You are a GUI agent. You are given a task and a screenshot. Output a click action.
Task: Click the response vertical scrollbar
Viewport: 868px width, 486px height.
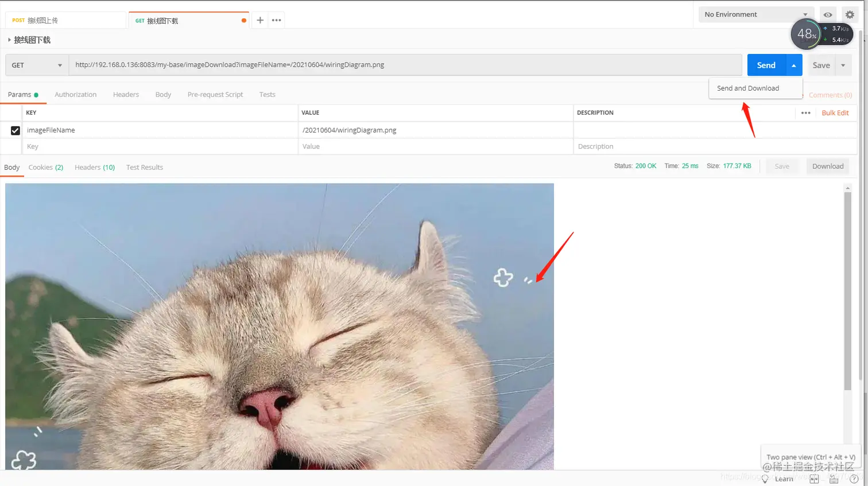(x=847, y=291)
